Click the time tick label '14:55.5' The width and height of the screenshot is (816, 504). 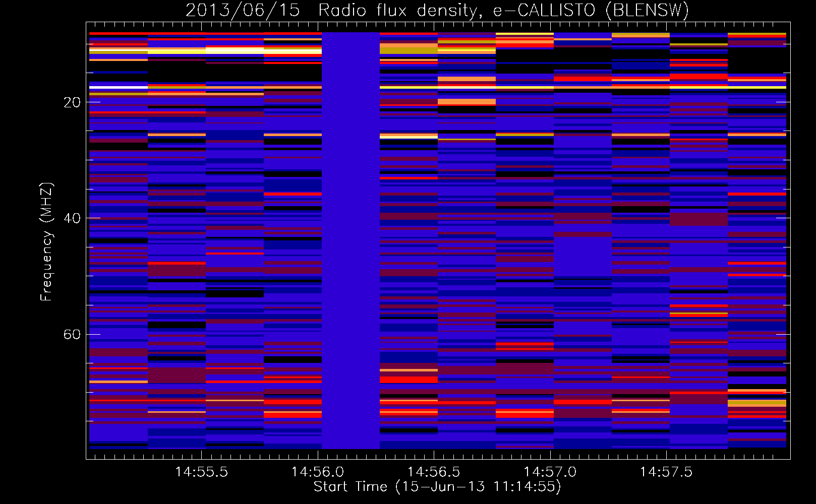[201, 472]
